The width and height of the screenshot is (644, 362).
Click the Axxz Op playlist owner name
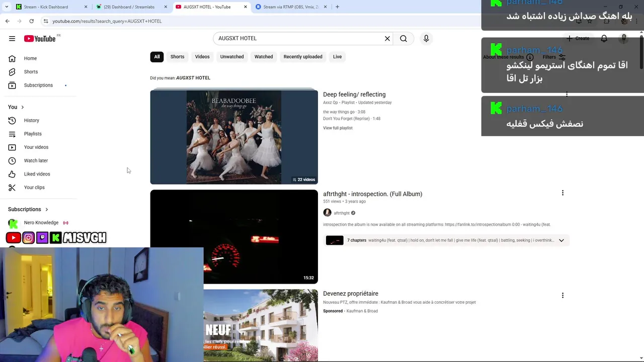coord(331,103)
